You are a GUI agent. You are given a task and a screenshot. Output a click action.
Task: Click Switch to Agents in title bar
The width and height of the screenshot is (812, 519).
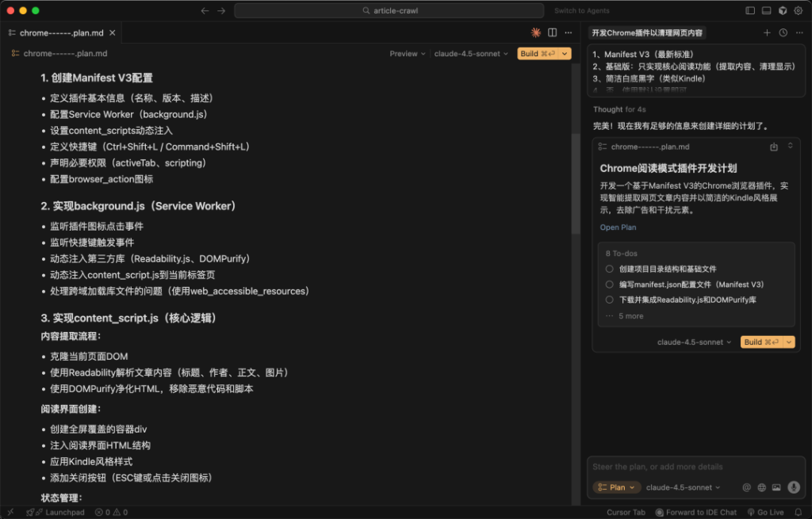click(581, 10)
